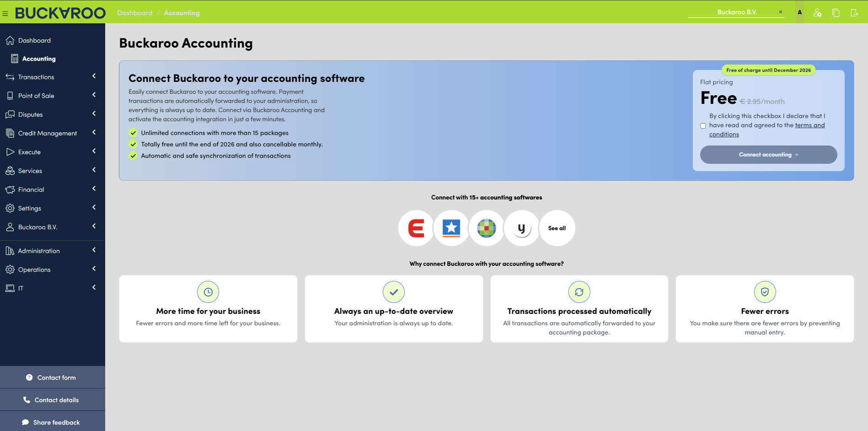Expand the Services menu chevron

point(94,170)
